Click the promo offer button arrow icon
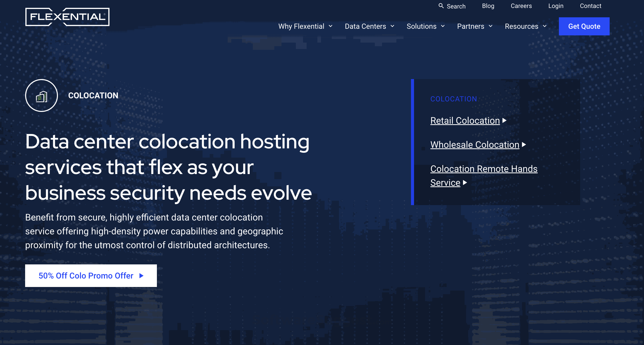 (141, 276)
